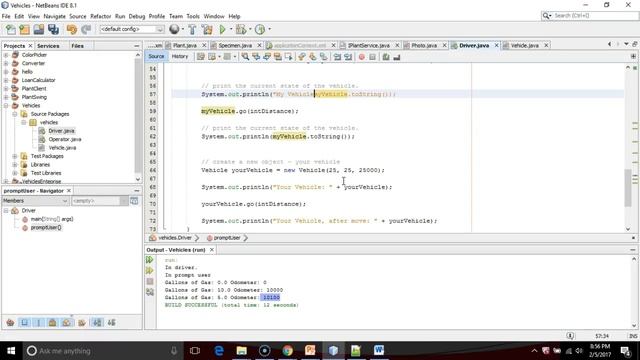Click the Open Project icon
640x360 pixels.
pos(39,29)
